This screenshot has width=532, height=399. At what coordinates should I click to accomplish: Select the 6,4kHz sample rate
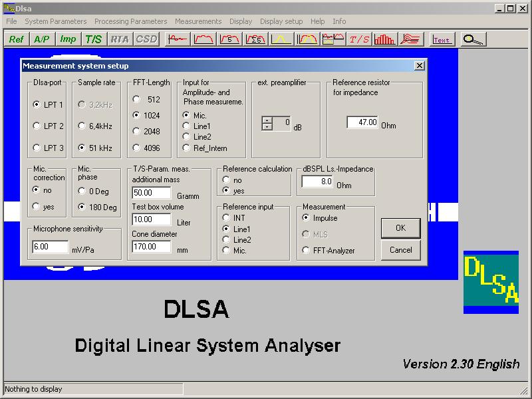point(95,126)
